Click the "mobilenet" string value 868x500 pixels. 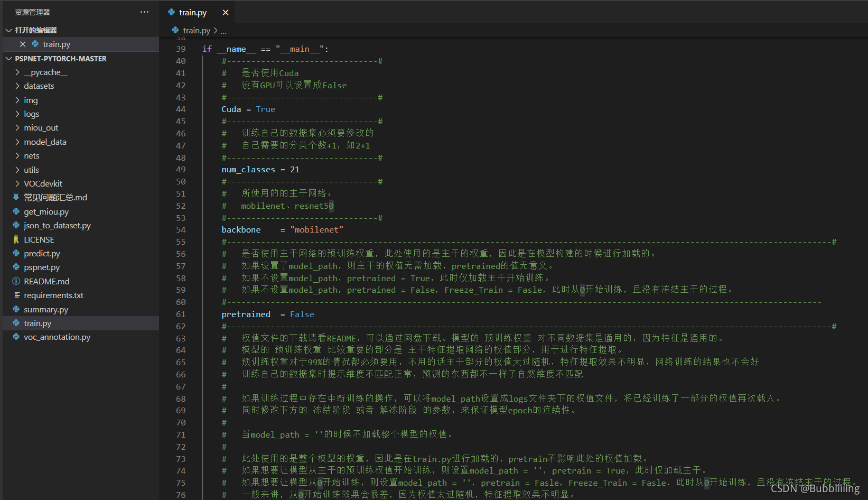[316, 230]
